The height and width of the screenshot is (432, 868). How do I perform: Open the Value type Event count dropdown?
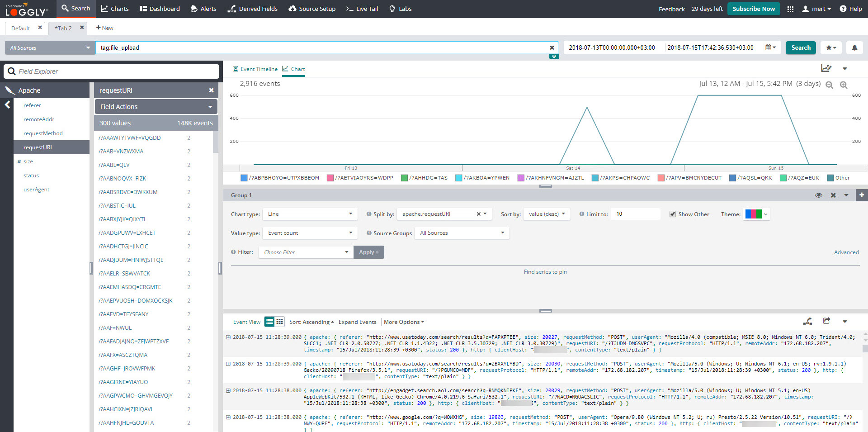310,233
